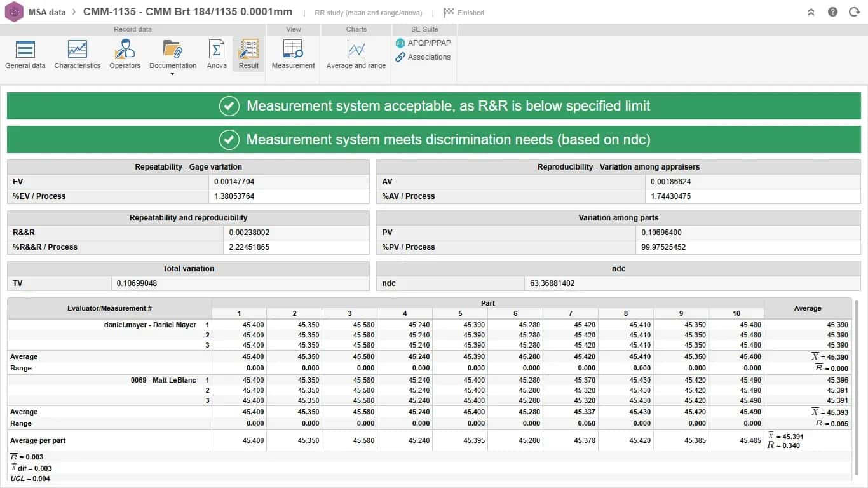Click the green R&R acceptable banner
The width and height of the screenshot is (868, 488).
[x=434, y=105]
